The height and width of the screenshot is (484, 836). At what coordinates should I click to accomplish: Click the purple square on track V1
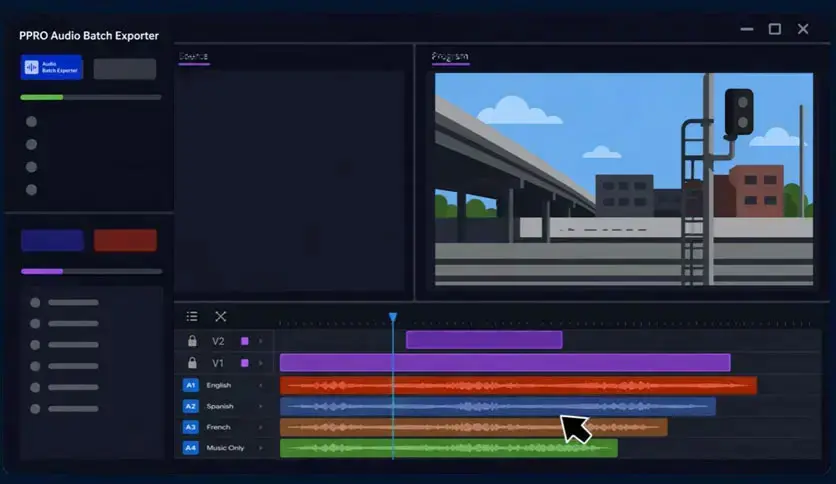pyautogui.click(x=245, y=363)
